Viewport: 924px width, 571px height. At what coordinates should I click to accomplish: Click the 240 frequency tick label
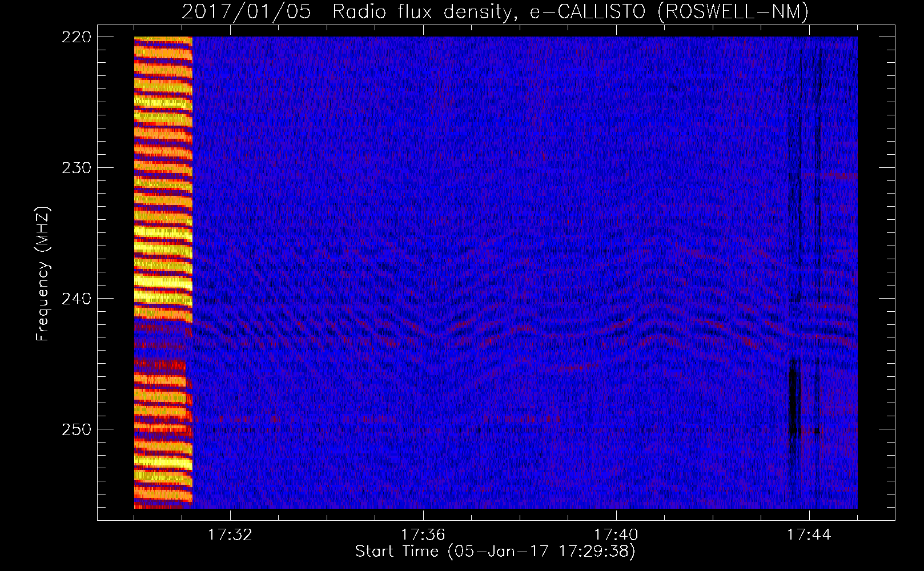(x=77, y=299)
